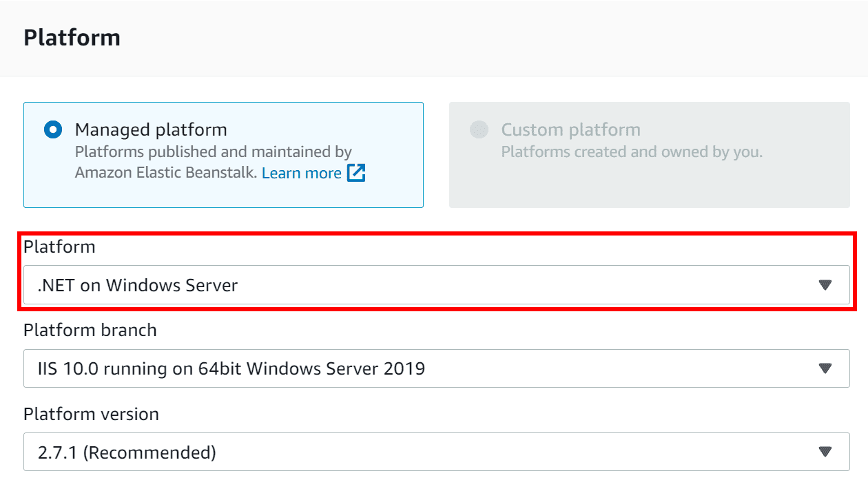Click the large Platform section heading
This screenshot has height=491, width=868.
click(x=72, y=37)
